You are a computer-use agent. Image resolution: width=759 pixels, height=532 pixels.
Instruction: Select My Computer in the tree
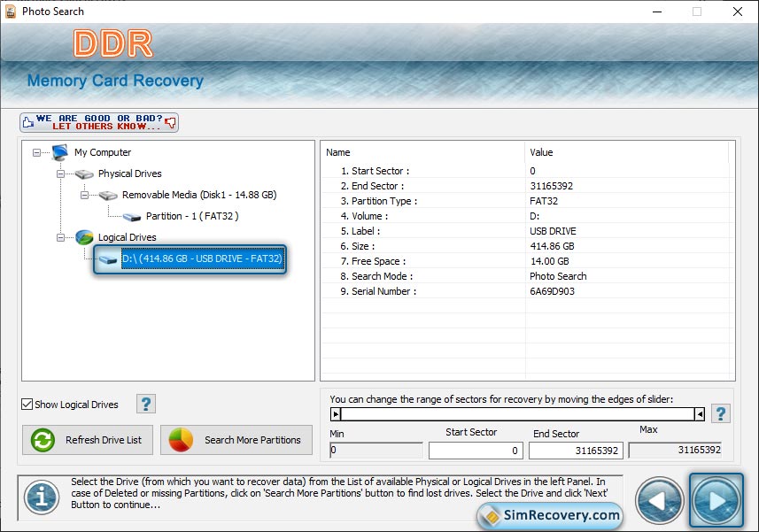coord(103,152)
